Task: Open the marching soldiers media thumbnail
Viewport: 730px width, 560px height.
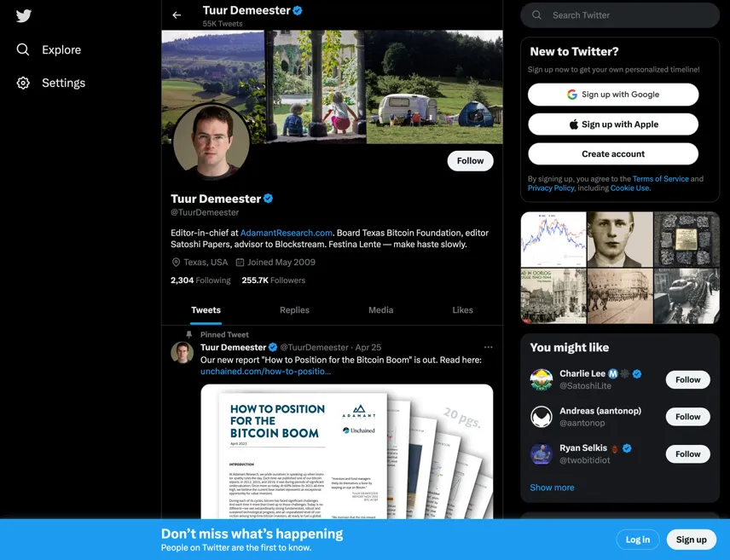Action: click(620, 296)
